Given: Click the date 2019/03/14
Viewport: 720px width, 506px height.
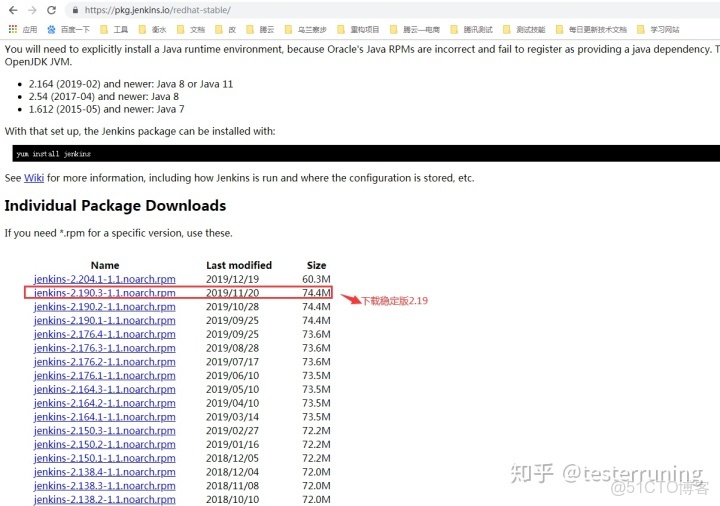Looking at the screenshot, I should pos(232,417).
